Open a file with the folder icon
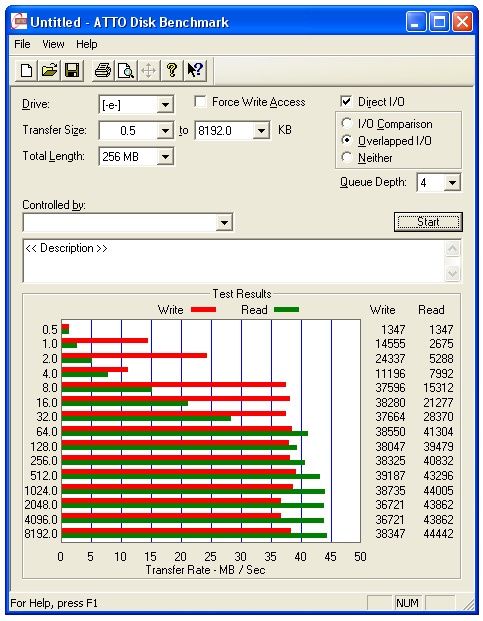Viewport: 483px width, 621px height. [49, 70]
